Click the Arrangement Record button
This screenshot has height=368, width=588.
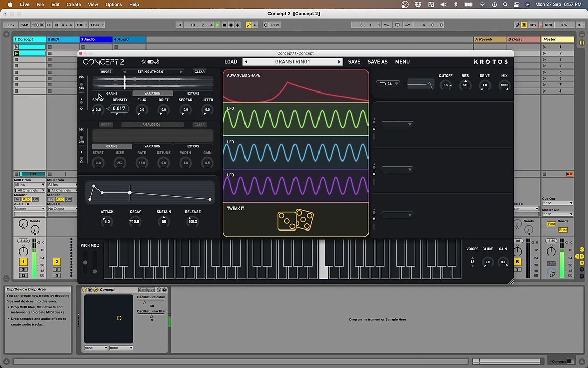pyautogui.click(x=231, y=25)
